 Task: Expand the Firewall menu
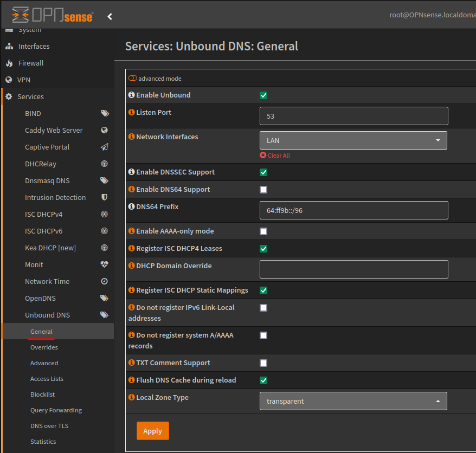pos(57,63)
